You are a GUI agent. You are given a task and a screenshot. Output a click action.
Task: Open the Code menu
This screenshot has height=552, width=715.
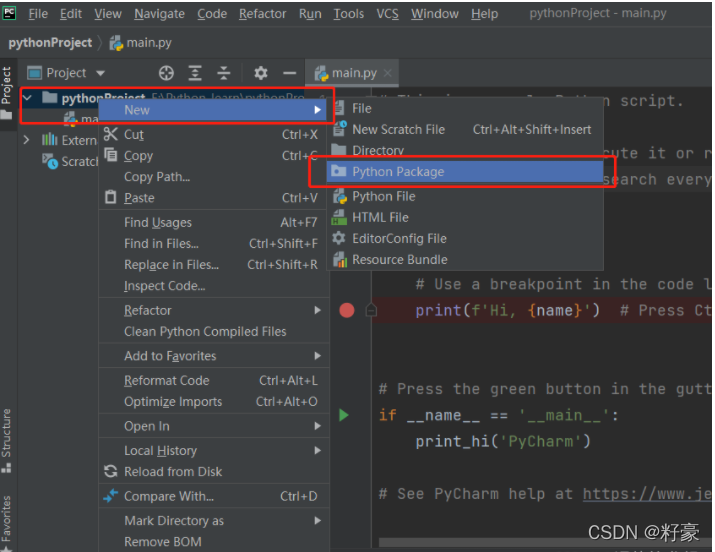pyautogui.click(x=212, y=14)
